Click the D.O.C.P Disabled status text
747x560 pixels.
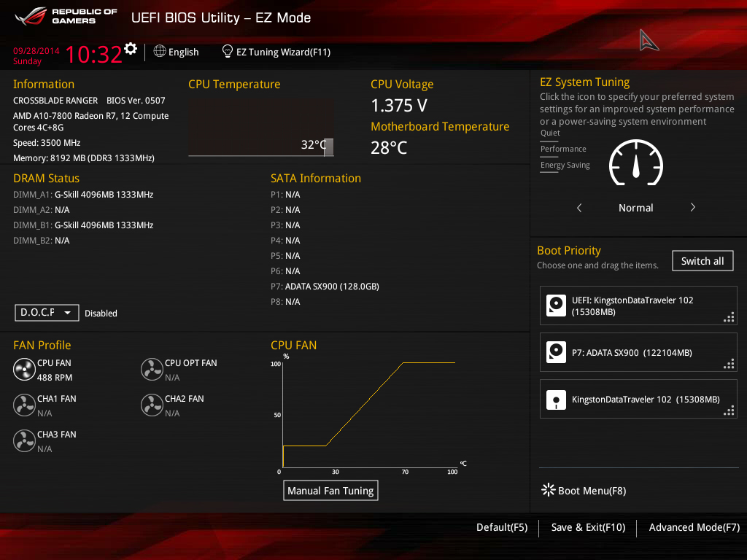[101, 314]
